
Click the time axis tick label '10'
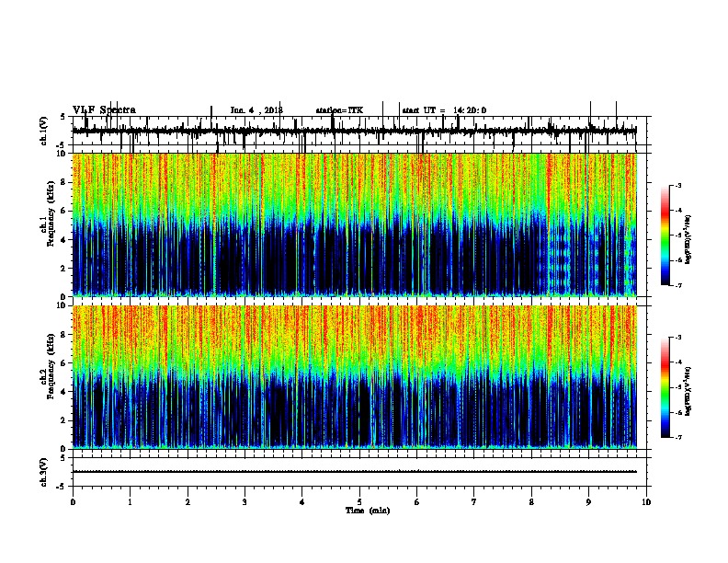pyautogui.click(x=646, y=502)
